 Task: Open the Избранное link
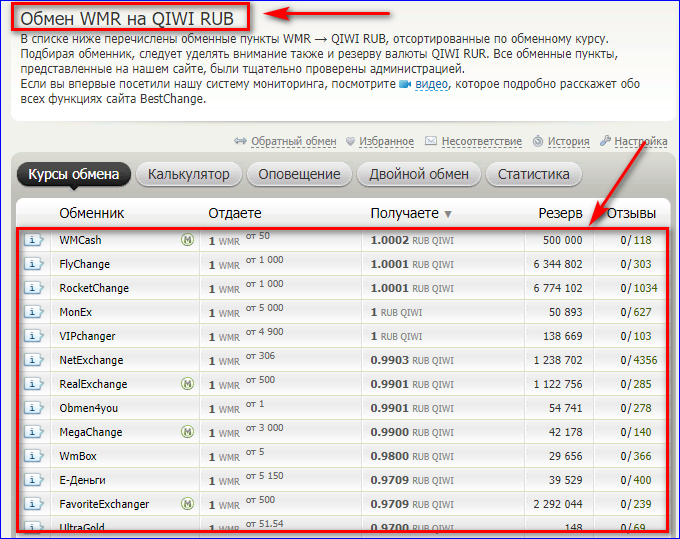[x=386, y=141]
